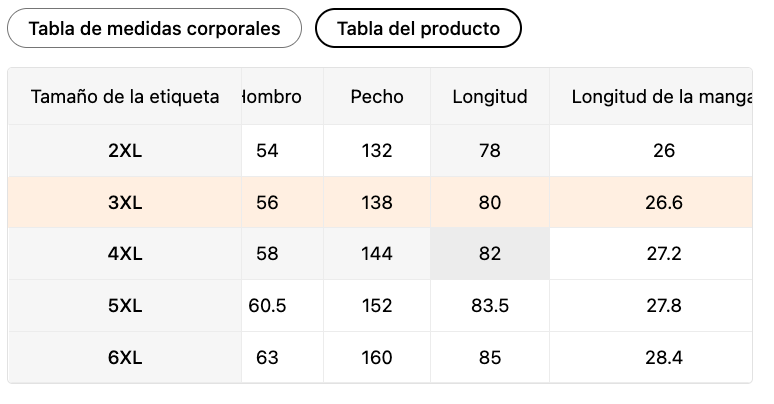Select the 2XL size row label

(125, 151)
